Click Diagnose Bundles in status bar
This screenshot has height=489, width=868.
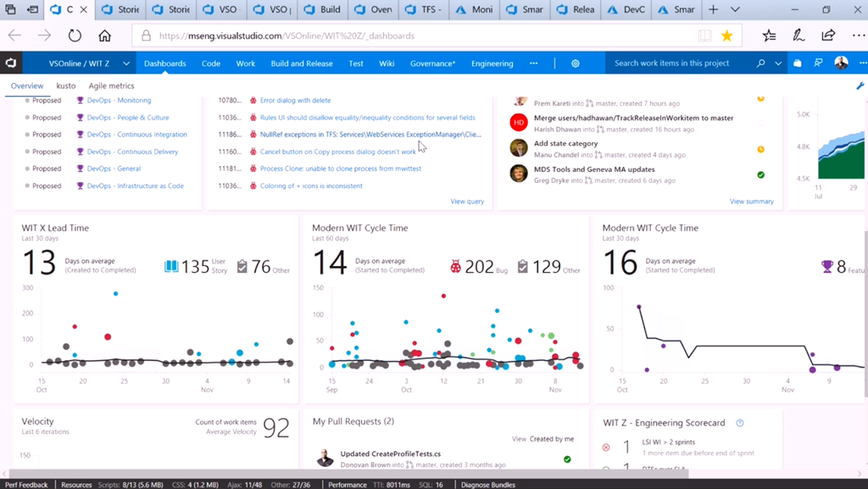pos(487,485)
